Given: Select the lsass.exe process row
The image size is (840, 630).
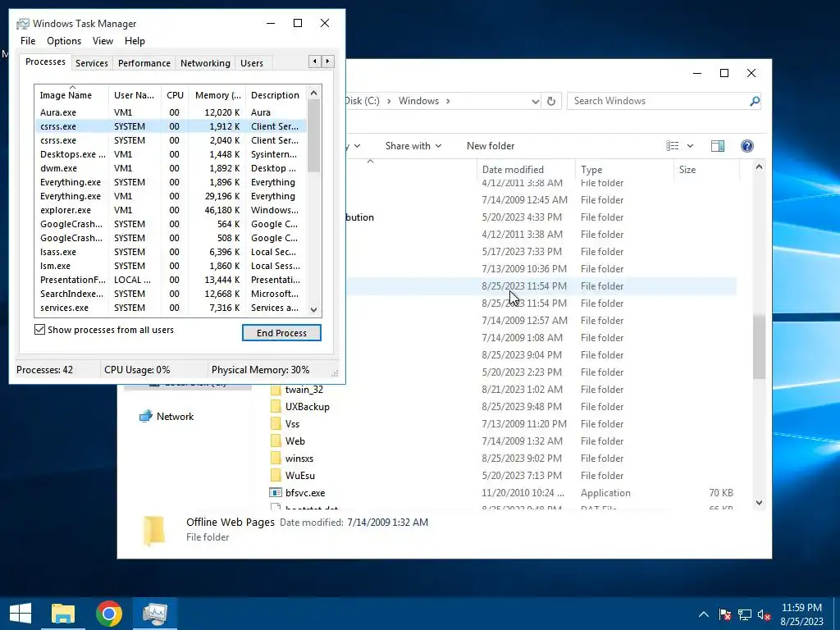Looking at the screenshot, I should [171, 252].
